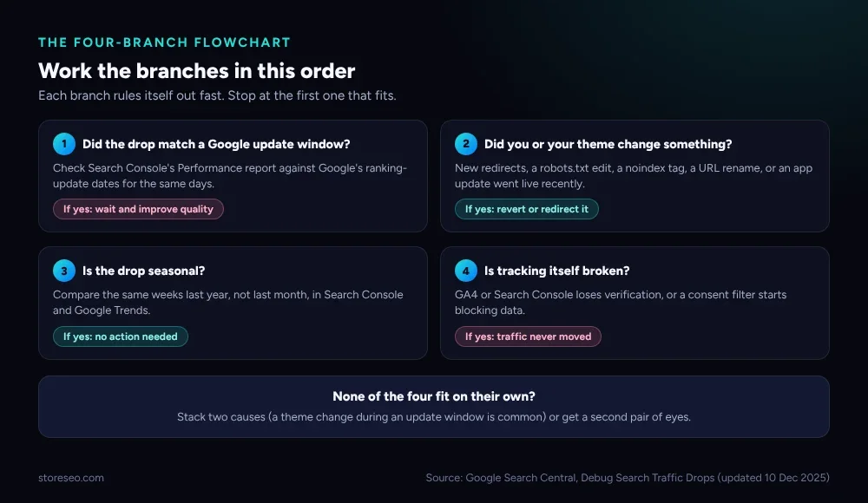Click the 'If yes: traffic never moved' pill
This screenshot has width=868, height=503.
(528, 336)
